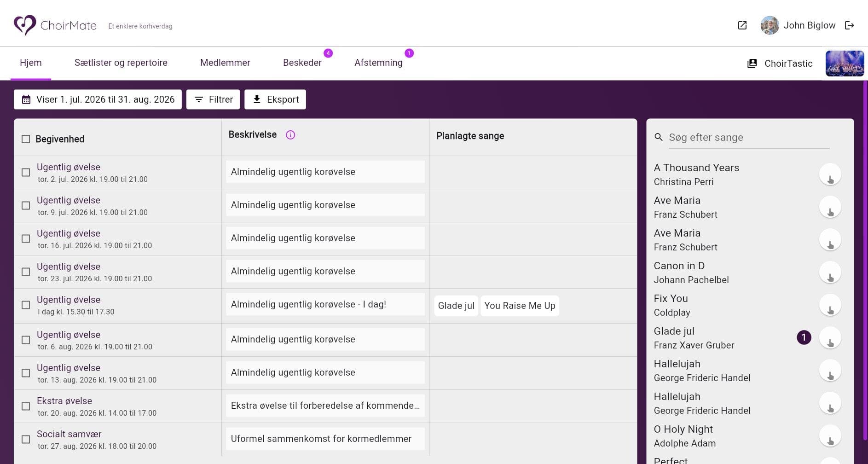
Task: Edit description field of the I dag rehearsal
Action: [325, 304]
